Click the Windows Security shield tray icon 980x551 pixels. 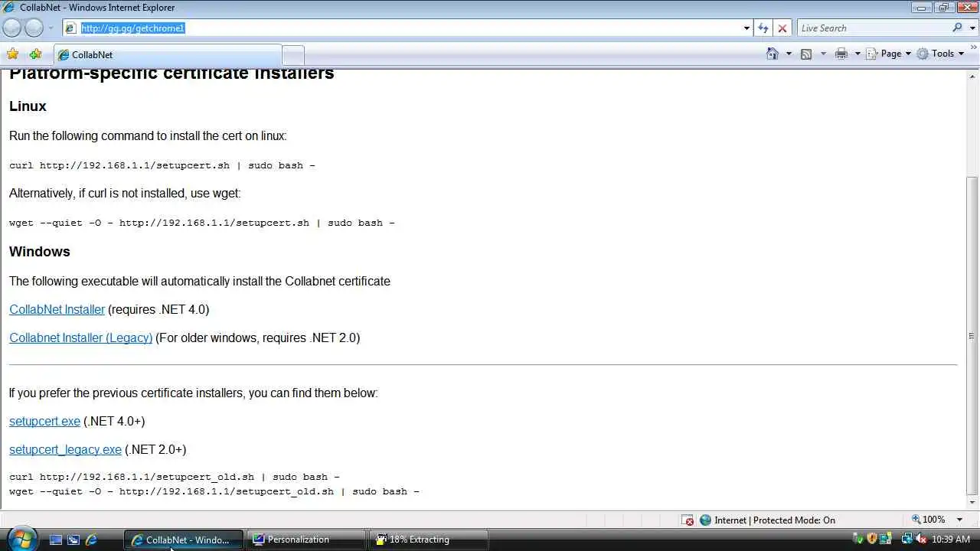pos(871,540)
